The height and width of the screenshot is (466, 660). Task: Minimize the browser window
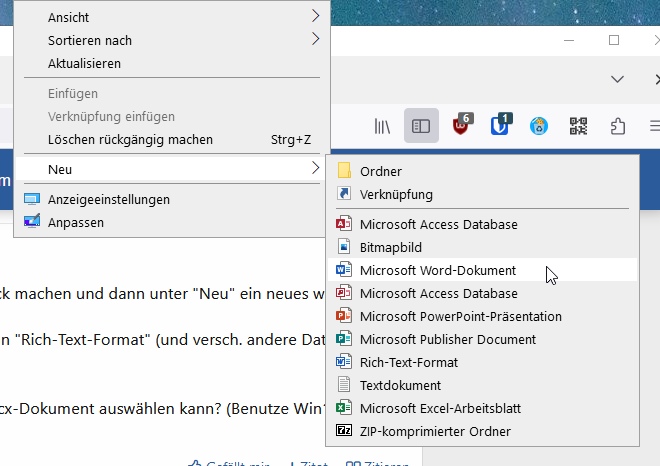tap(569, 40)
